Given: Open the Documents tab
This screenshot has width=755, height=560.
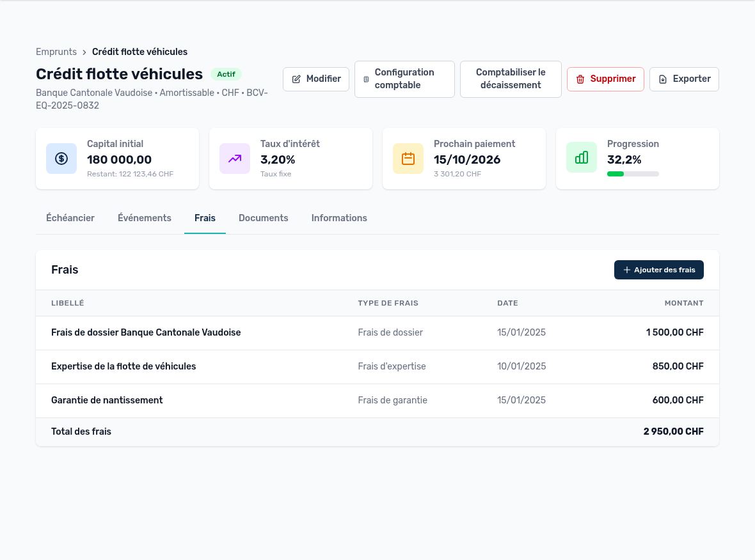Looking at the screenshot, I should point(264,218).
